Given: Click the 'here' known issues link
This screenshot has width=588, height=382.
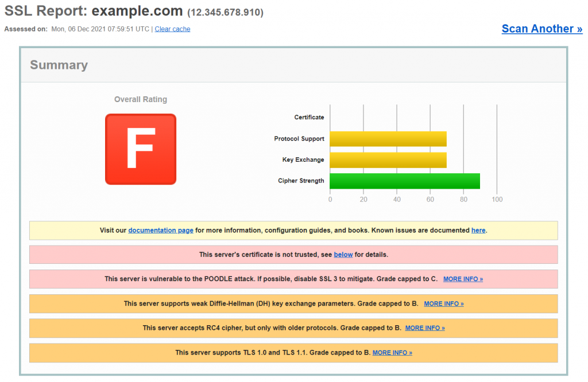Looking at the screenshot, I should click(478, 230).
